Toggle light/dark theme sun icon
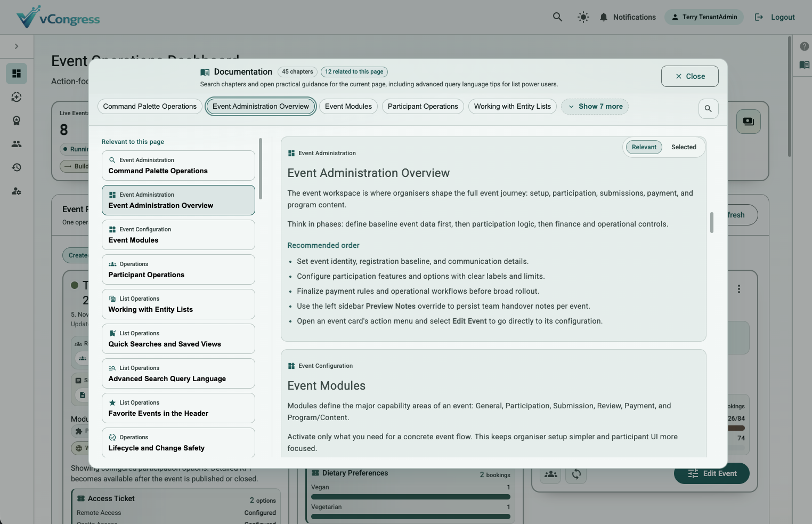This screenshot has width=812, height=524. pos(583,17)
